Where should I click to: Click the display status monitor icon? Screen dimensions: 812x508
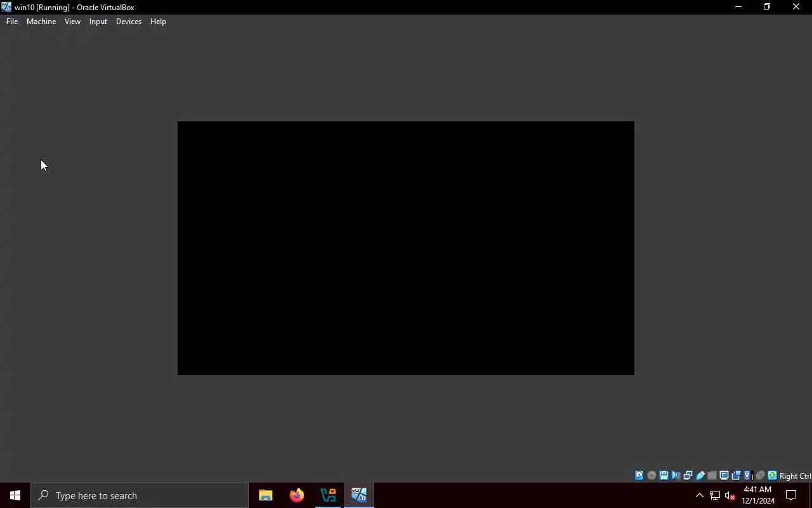tap(724, 476)
